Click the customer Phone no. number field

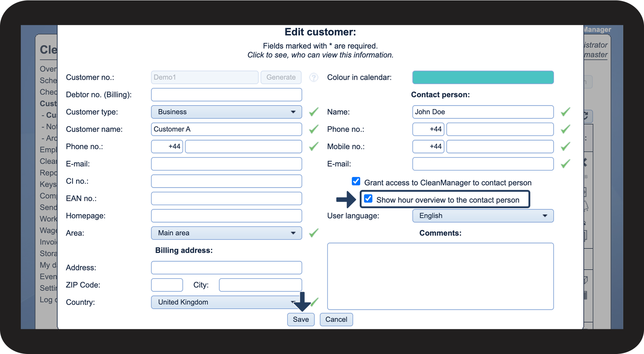tap(243, 147)
